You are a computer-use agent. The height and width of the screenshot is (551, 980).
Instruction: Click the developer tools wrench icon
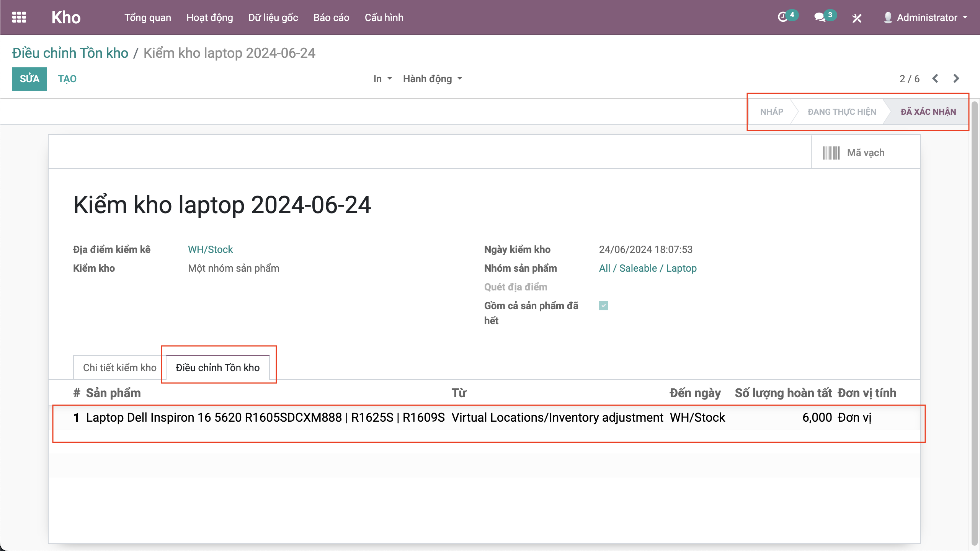coord(857,18)
